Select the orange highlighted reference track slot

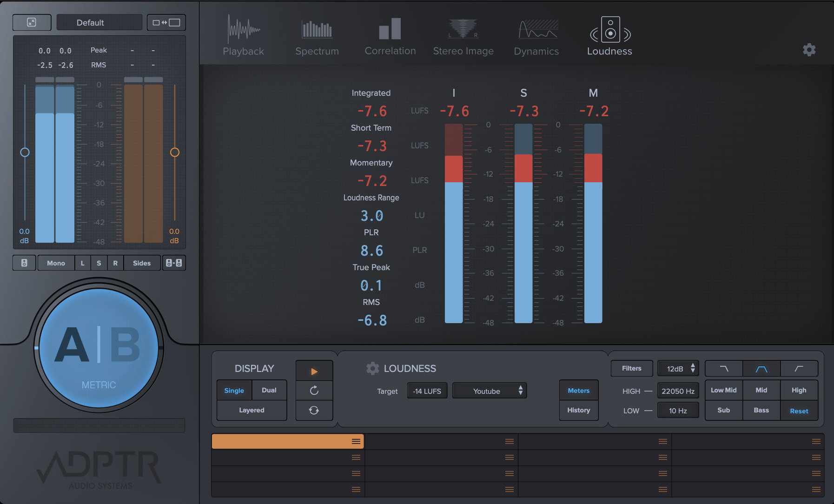click(288, 441)
